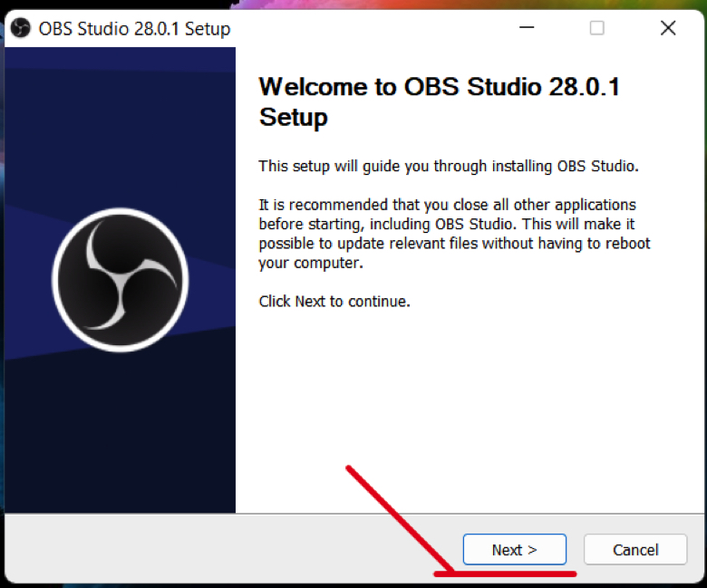707x588 pixels.
Task: Click the blank white area under the instructions
Action: [469, 397]
